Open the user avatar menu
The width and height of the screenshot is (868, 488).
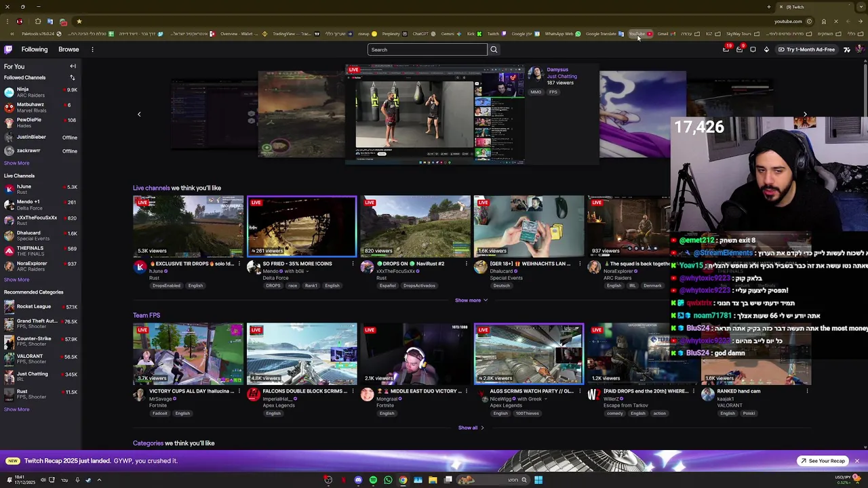click(859, 49)
